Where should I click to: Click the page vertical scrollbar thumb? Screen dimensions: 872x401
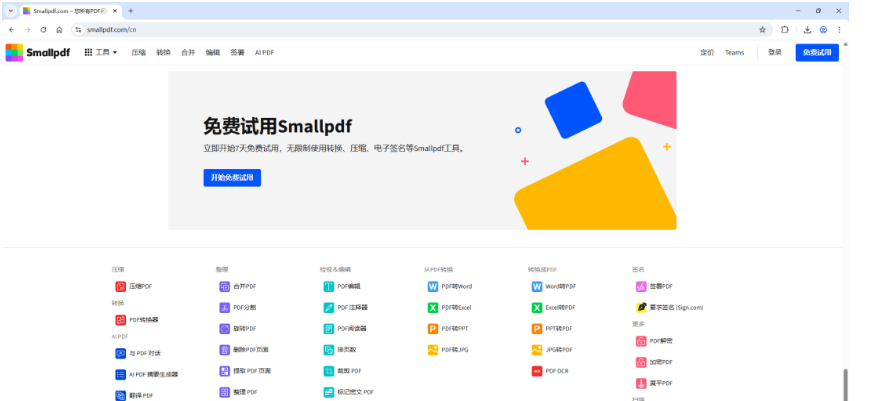tap(846, 384)
